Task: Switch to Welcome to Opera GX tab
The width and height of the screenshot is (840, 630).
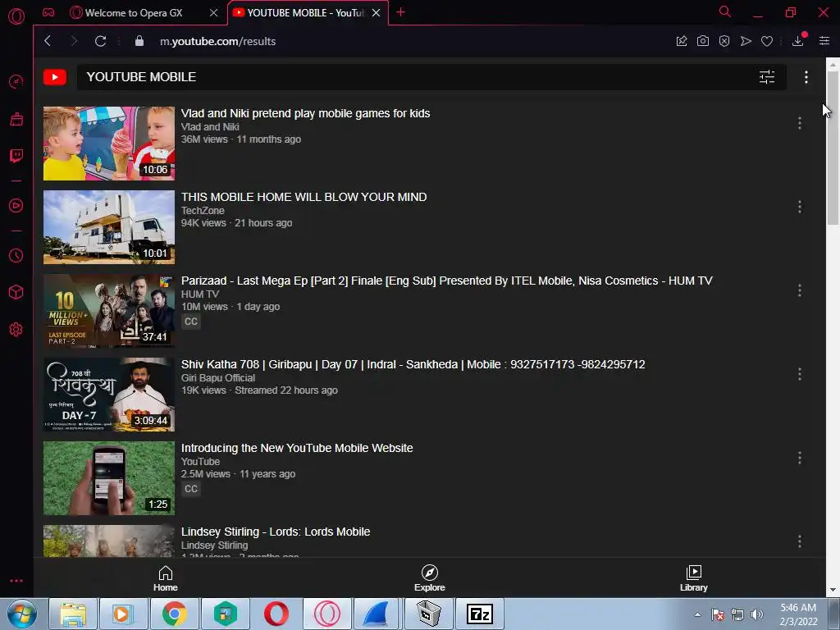Action: click(x=134, y=12)
